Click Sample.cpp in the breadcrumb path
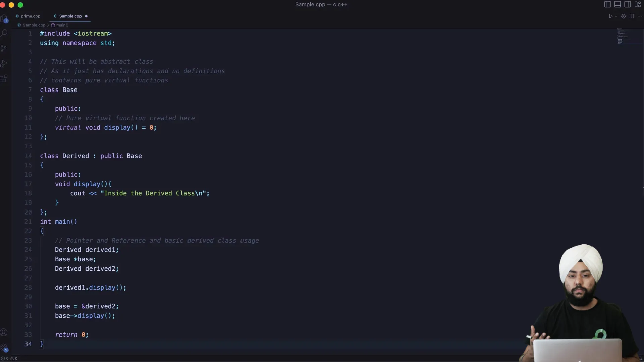The image size is (644, 362). click(34, 25)
